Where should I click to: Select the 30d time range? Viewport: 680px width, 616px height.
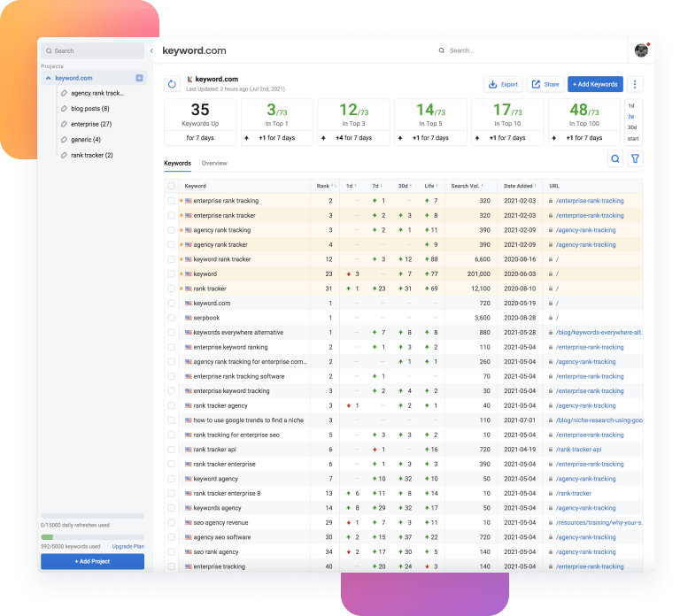pos(632,127)
